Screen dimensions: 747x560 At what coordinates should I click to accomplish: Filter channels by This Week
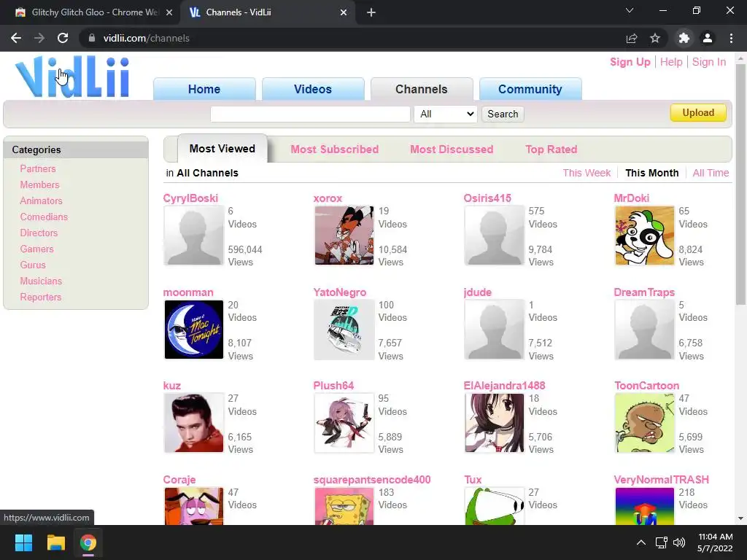[587, 173]
